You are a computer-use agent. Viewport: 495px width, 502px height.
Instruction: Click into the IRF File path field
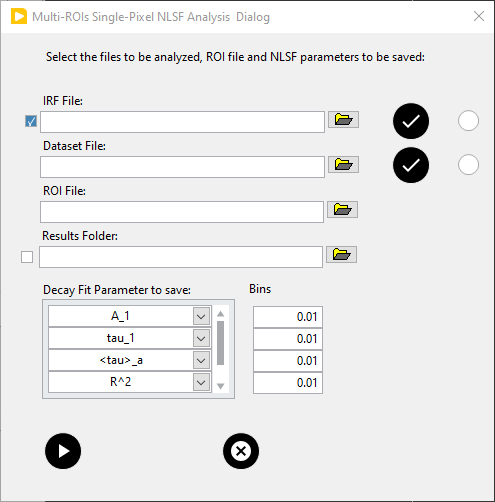[183, 122]
